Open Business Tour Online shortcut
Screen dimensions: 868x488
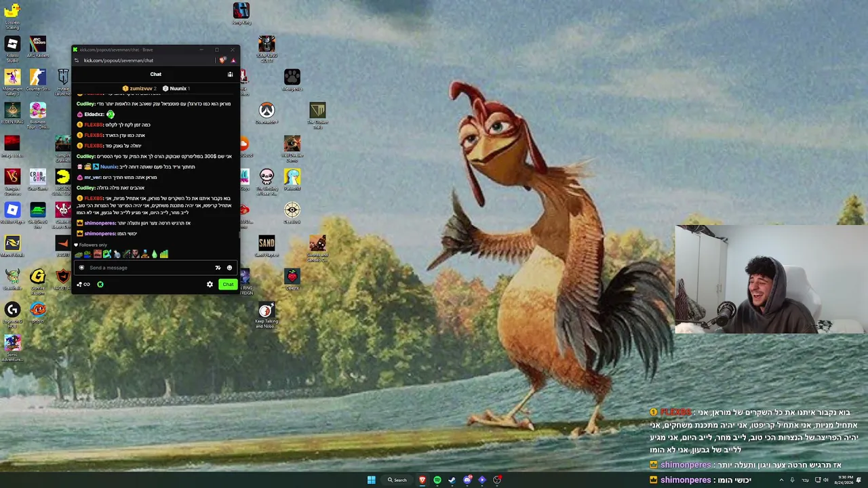(37, 115)
